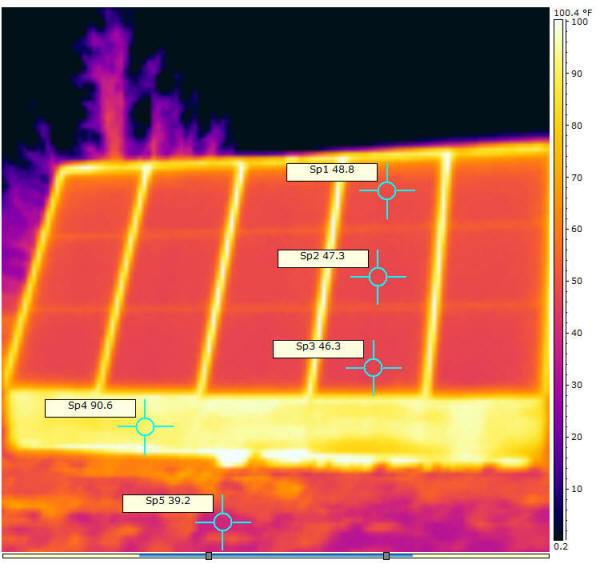Viewport: 600px width, 567px height.
Task: Select the Sp2 spot measurement crosshair
Action: pyautogui.click(x=378, y=277)
